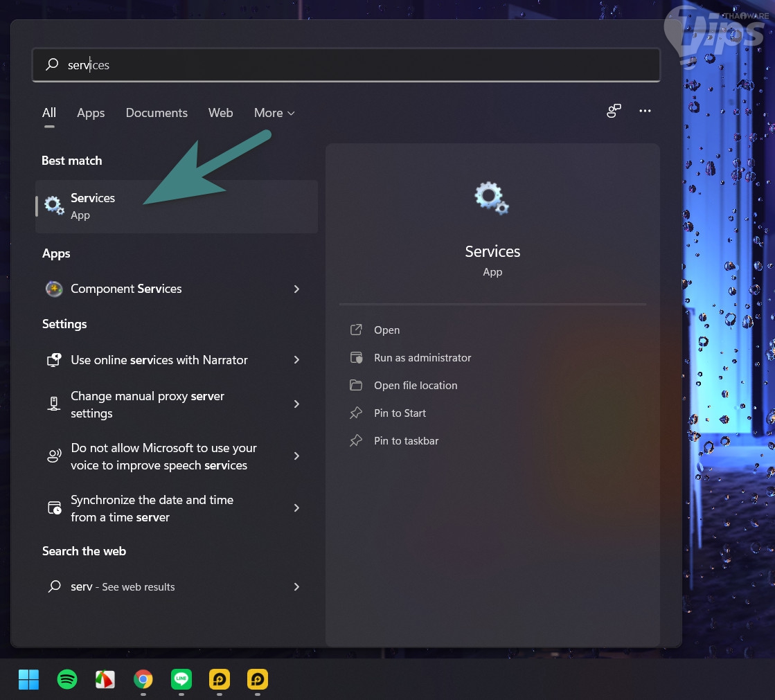This screenshot has width=775, height=700.
Task: Expand Change manual proxy server settings chevron
Action: (296, 404)
